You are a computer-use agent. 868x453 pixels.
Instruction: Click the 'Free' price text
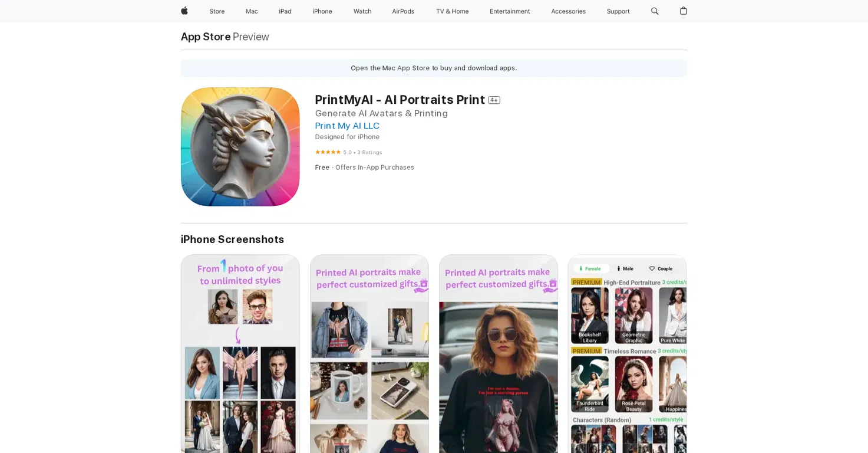(x=322, y=168)
